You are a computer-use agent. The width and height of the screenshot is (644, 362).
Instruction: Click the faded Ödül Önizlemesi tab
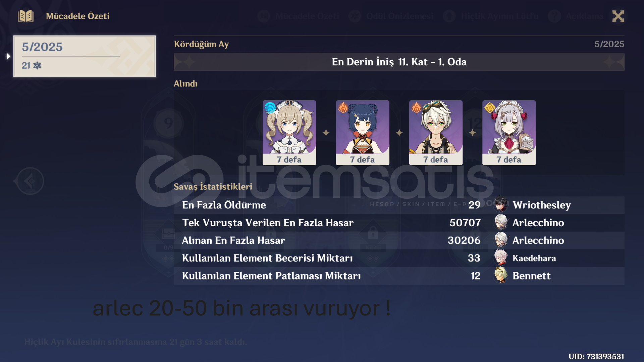pyautogui.click(x=391, y=16)
